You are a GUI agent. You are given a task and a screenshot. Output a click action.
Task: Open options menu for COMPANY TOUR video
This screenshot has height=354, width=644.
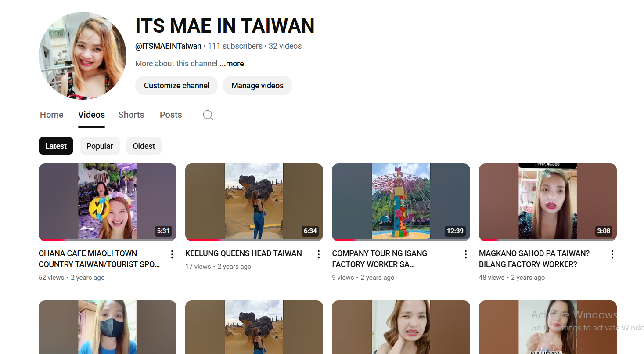[x=466, y=254]
